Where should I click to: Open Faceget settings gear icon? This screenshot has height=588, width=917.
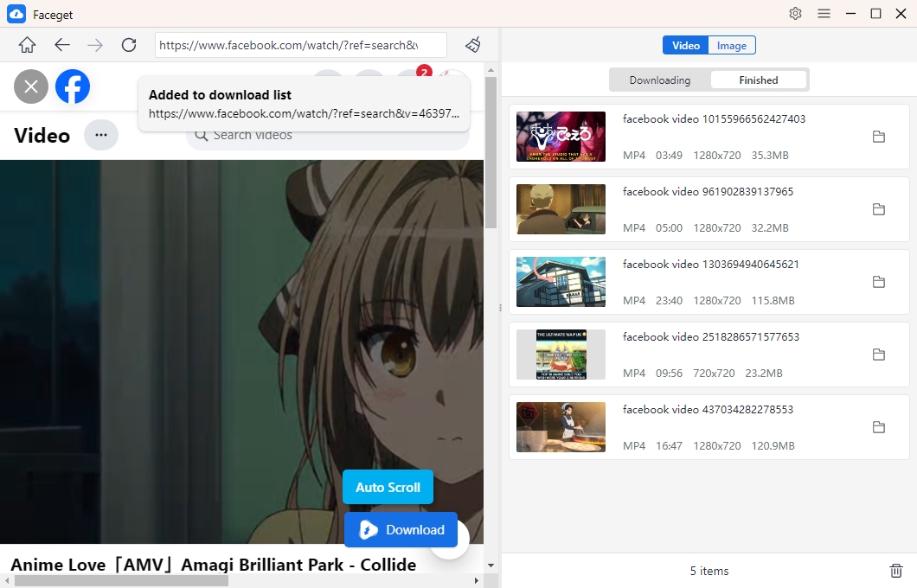coord(795,14)
